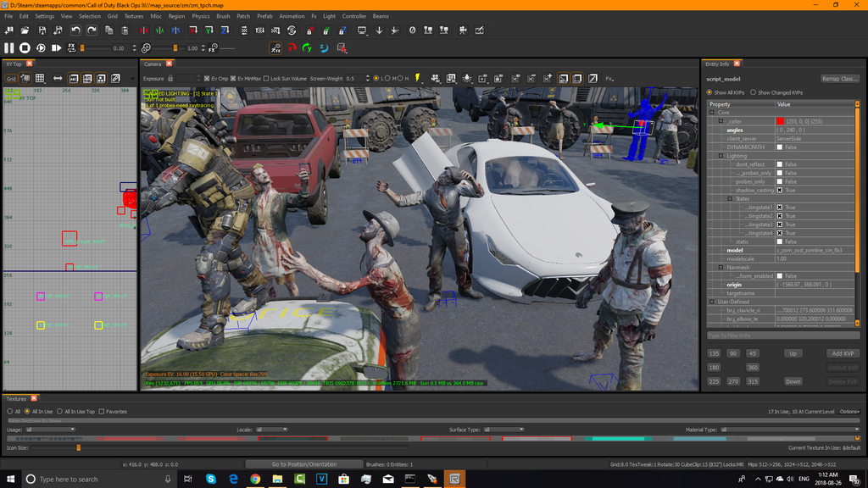This screenshot has width=868, height=488.
Task: Open the Textures menu
Action: (x=133, y=16)
